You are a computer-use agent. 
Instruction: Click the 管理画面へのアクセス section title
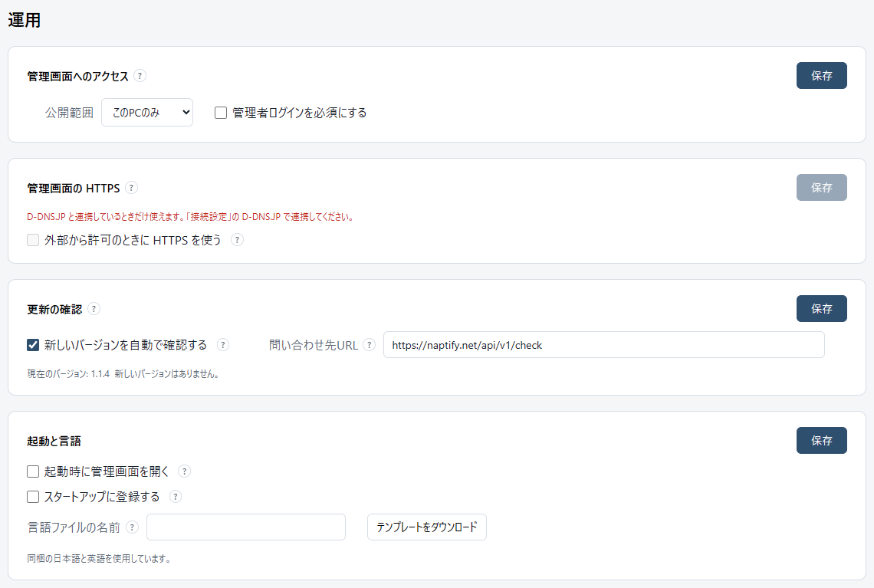click(78, 77)
